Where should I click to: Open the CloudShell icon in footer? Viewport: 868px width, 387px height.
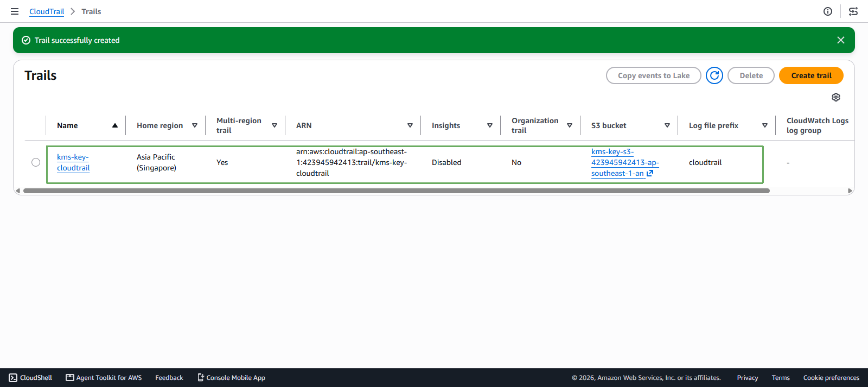coord(13,378)
